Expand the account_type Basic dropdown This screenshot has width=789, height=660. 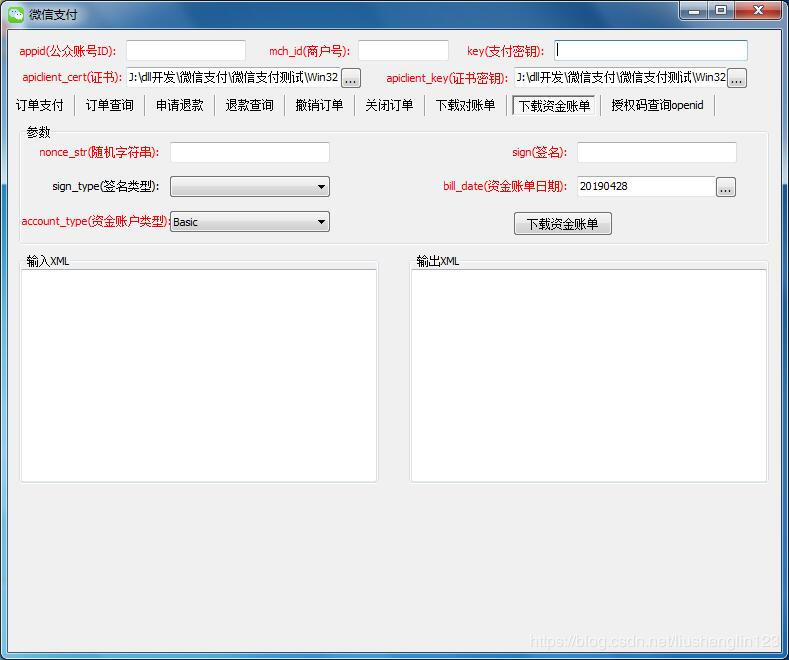(x=250, y=222)
